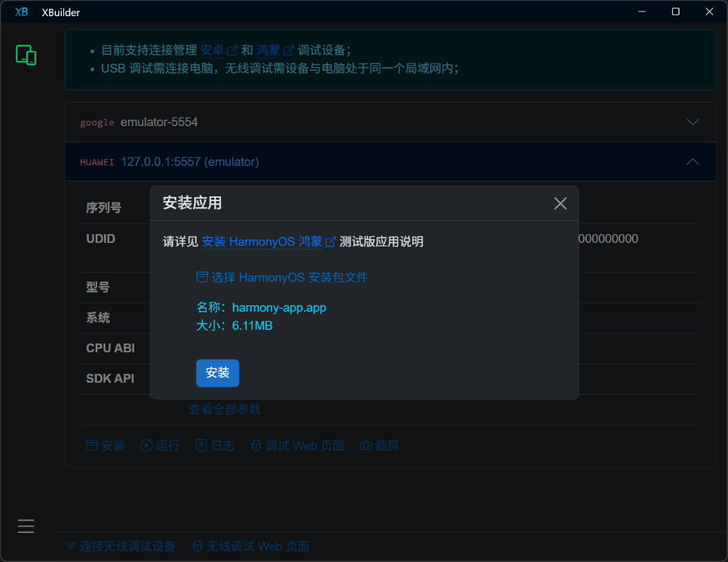This screenshot has width=728, height=562.
Task: Open the devices panel sidebar icon
Action: tap(26, 55)
